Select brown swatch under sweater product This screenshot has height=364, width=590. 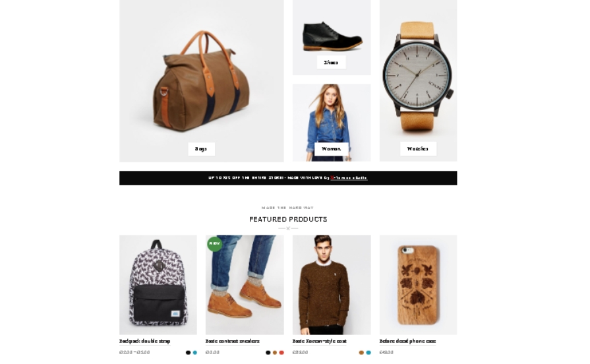coord(361,353)
